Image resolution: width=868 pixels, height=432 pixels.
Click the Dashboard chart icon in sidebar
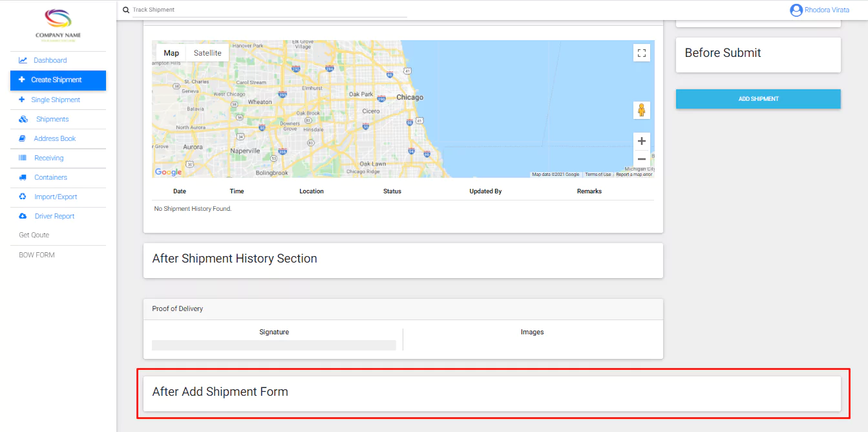(x=23, y=61)
